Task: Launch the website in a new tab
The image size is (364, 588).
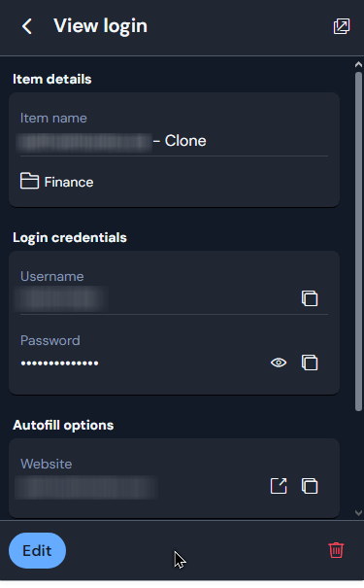Action: (x=279, y=486)
